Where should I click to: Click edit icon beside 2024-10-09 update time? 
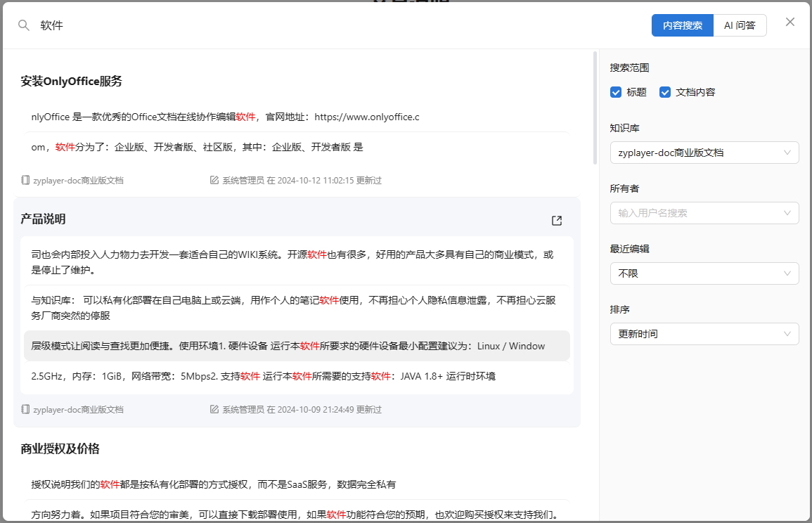(214, 409)
